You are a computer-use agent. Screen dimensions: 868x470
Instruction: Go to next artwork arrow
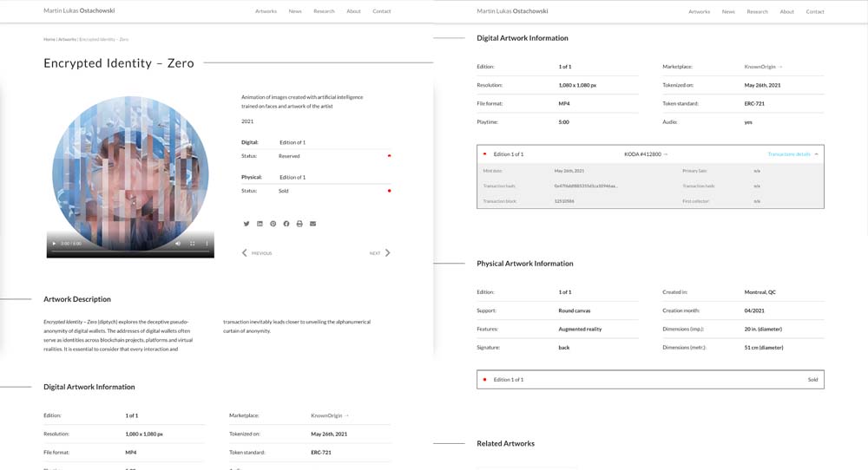tap(387, 252)
